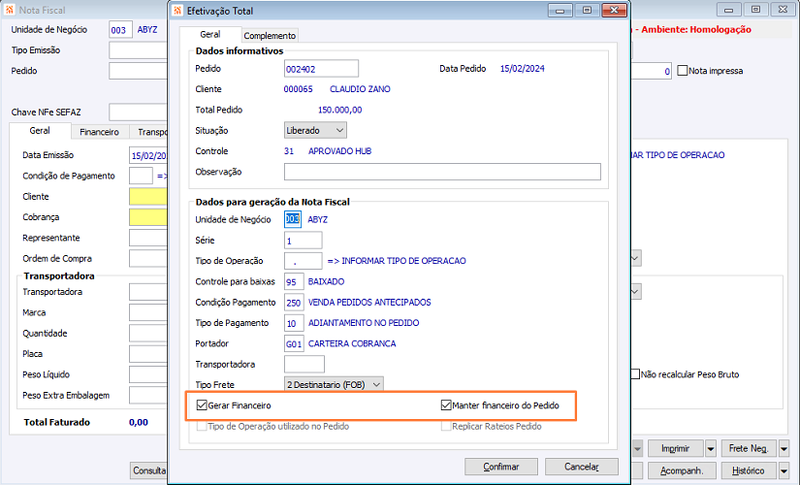This screenshot has width=800, height=485.
Task: Click the client code 000065
Action: pos(298,89)
